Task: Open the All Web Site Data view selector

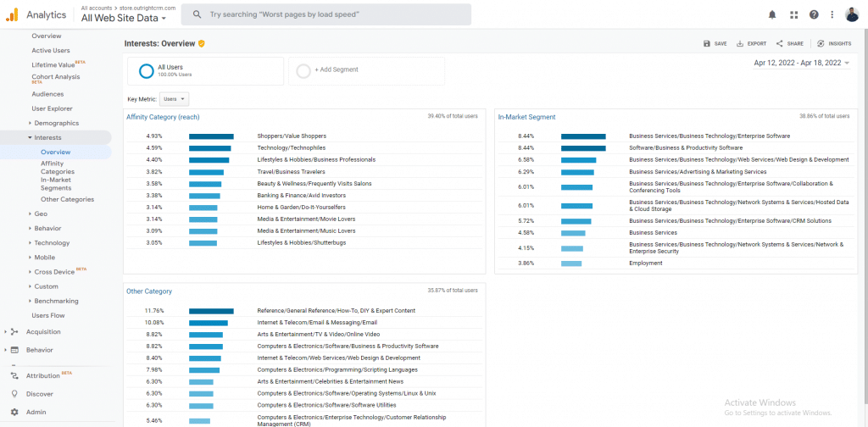Action: pos(124,18)
